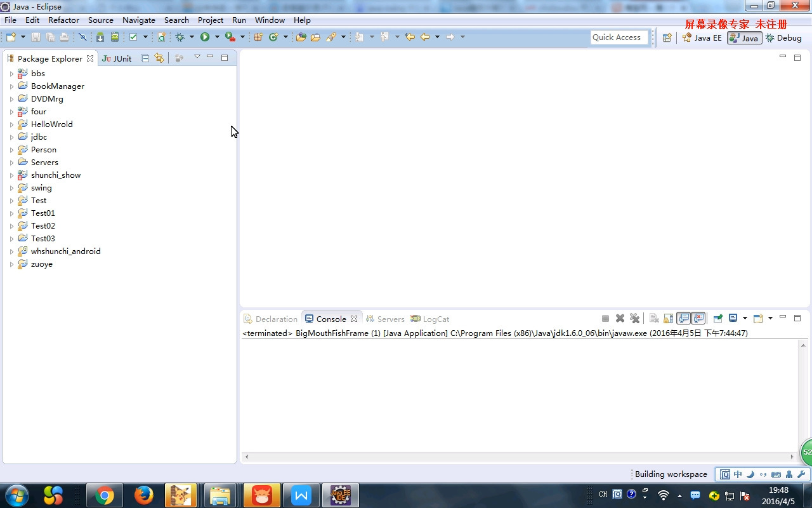Expand the bbs project
This screenshot has height=508, width=812.
click(x=11, y=74)
